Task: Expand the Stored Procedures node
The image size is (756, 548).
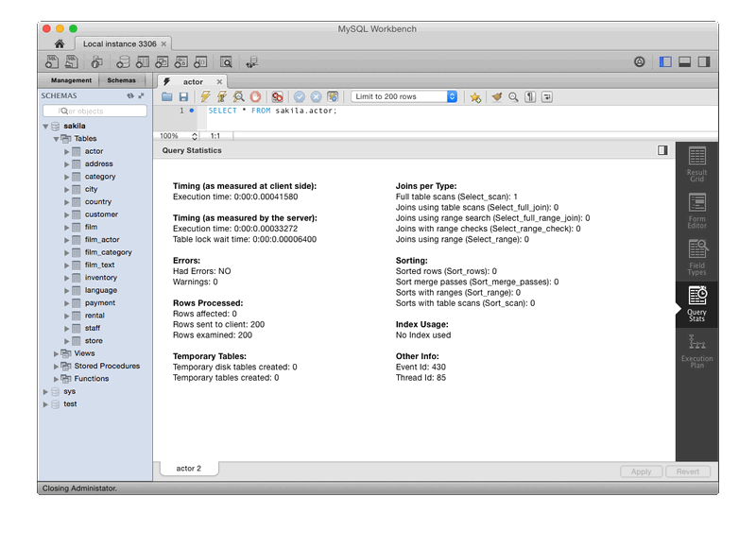Action: tap(54, 366)
